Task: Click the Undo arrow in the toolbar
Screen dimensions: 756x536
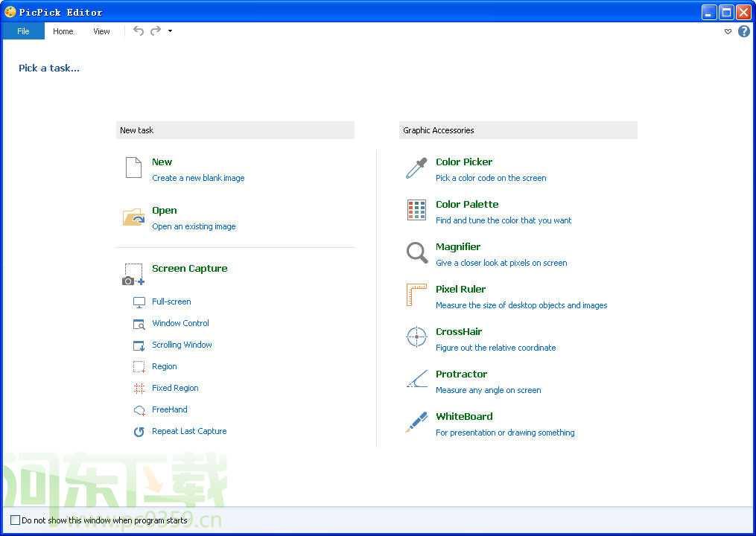Action: (139, 31)
